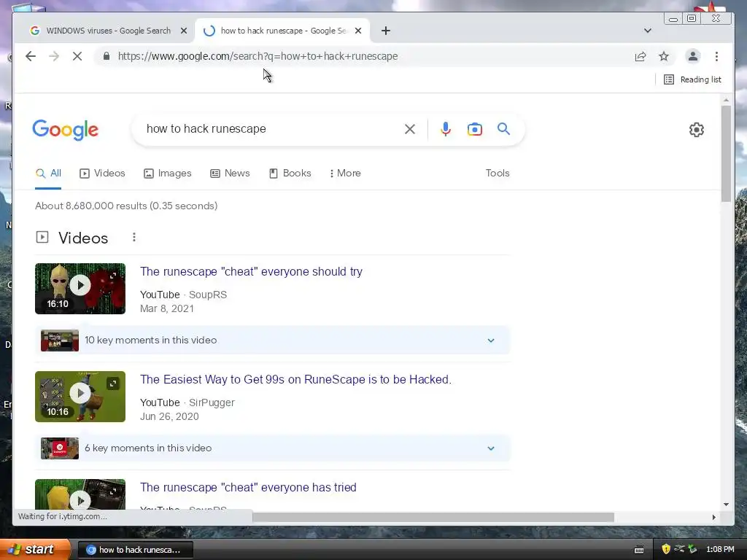747x560 pixels.
Task: Open the Windows start menu
Action: 34,550
